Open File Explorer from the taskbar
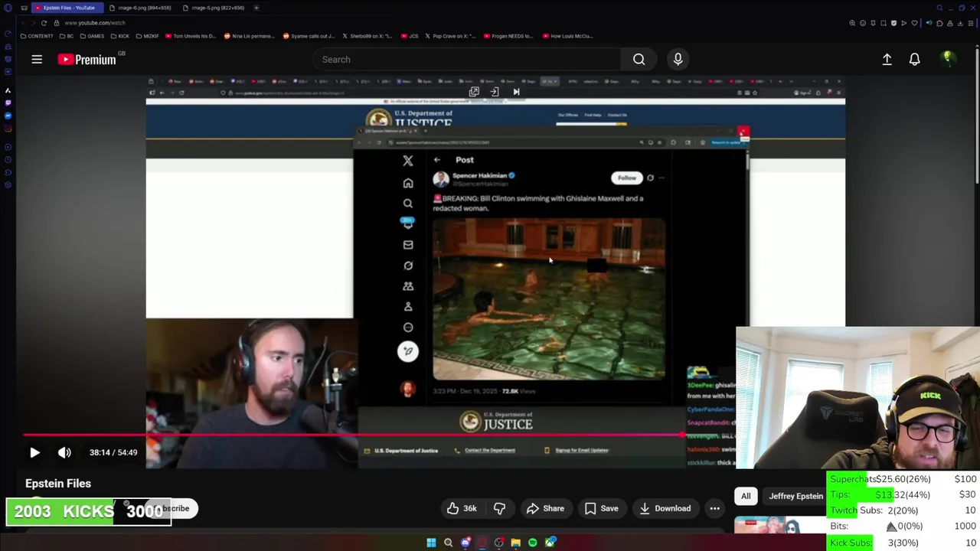The height and width of the screenshot is (551, 980). click(x=515, y=543)
